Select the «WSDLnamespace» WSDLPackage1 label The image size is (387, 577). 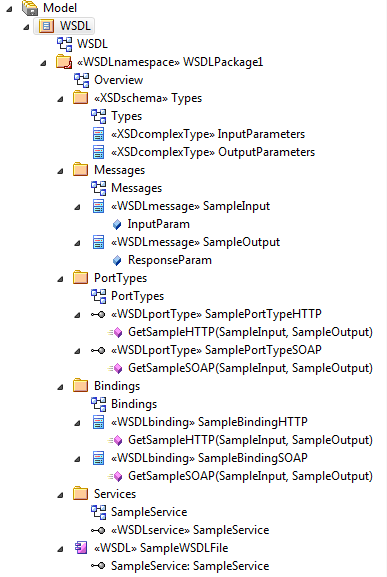pyautogui.click(x=170, y=62)
